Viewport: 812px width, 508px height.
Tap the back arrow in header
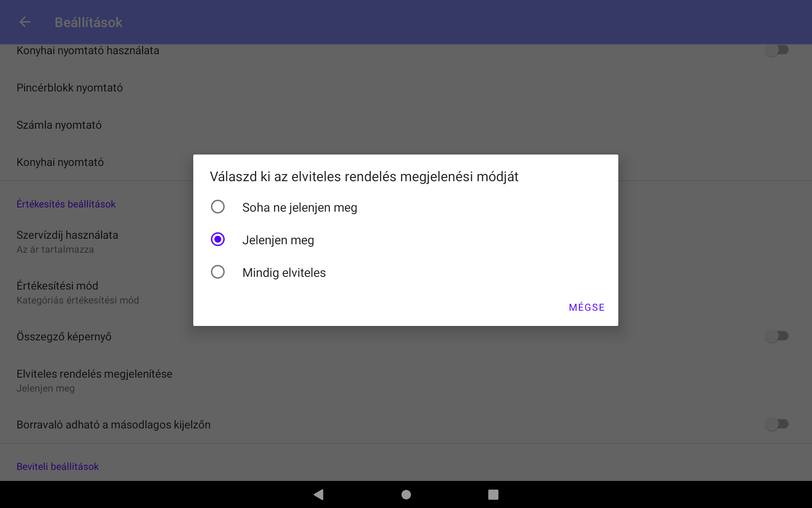(25, 22)
